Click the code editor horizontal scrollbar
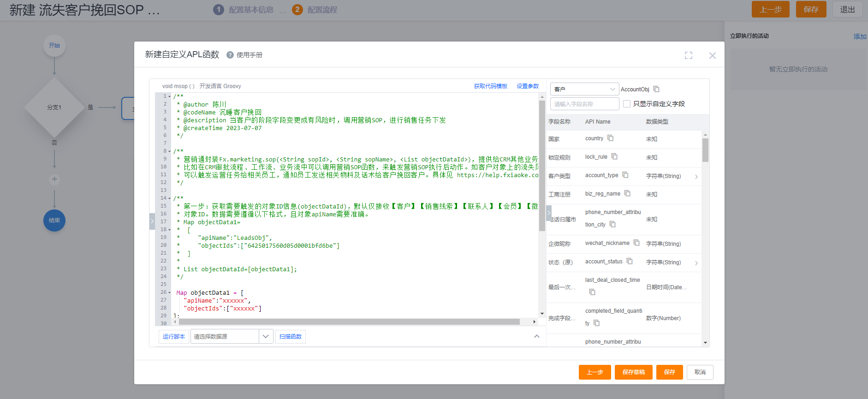 pyautogui.click(x=349, y=322)
